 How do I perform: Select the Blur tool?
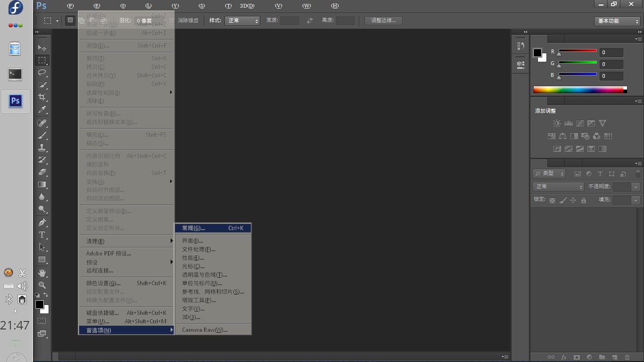(x=42, y=197)
